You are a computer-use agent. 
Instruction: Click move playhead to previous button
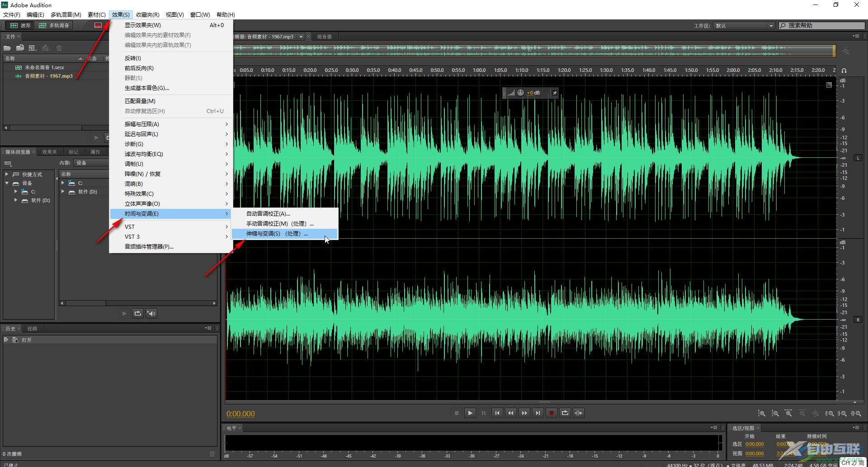coord(497,413)
